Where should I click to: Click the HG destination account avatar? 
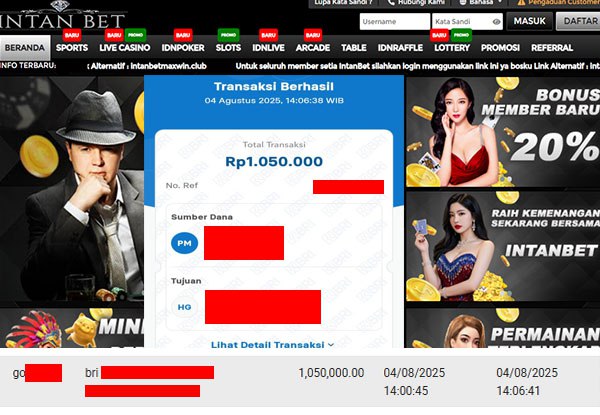click(184, 307)
